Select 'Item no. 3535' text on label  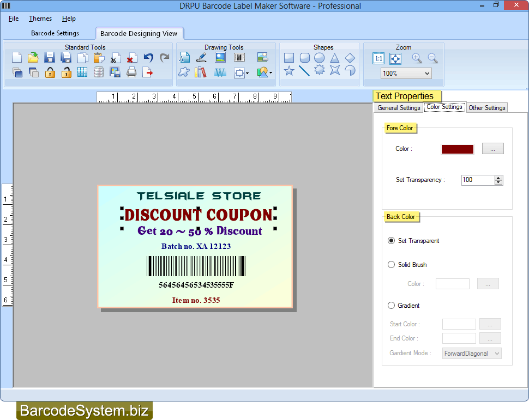click(196, 300)
